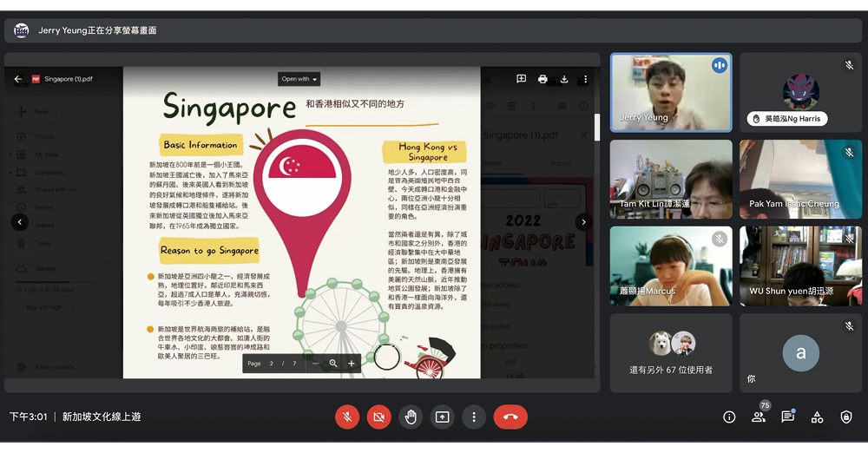Click the Meet presenter avatar in the sharing banner
The image size is (868, 453).
pos(21,30)
